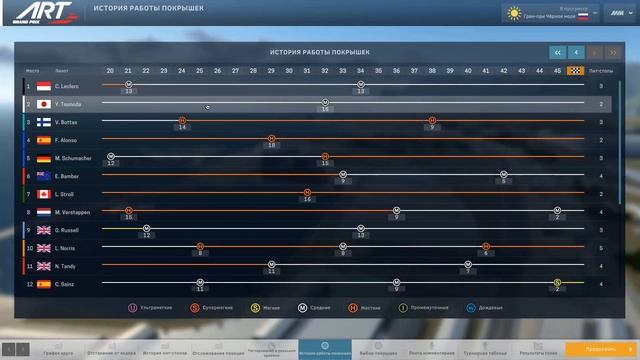Screen dimensions: 640x360
Task: Open the Лента комментариев tab
Action: 431,349
